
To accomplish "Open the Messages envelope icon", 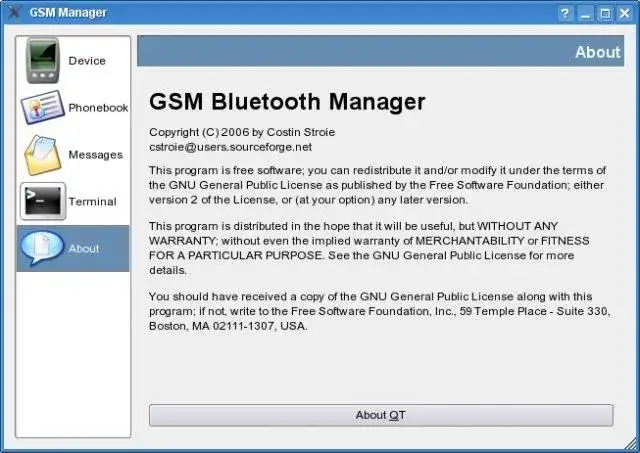I will tap(42, 155).
